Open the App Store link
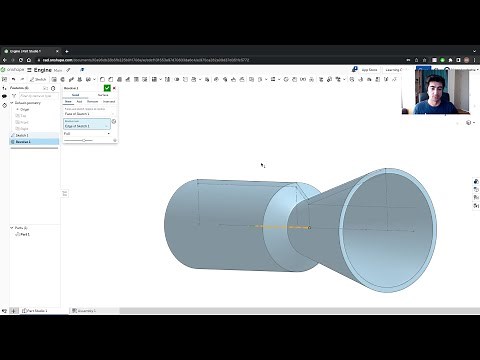The height and width of the screenshot is (360, 480). (369, 70)
